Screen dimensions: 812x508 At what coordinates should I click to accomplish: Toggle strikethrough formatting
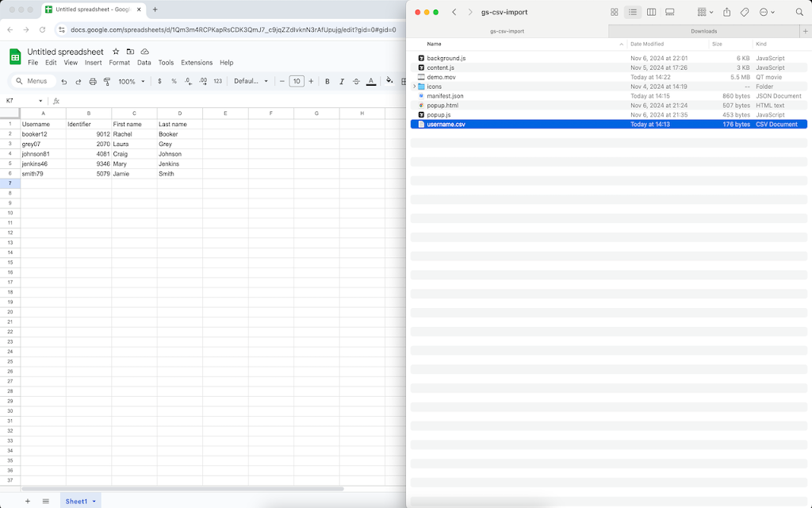point(356,82)
